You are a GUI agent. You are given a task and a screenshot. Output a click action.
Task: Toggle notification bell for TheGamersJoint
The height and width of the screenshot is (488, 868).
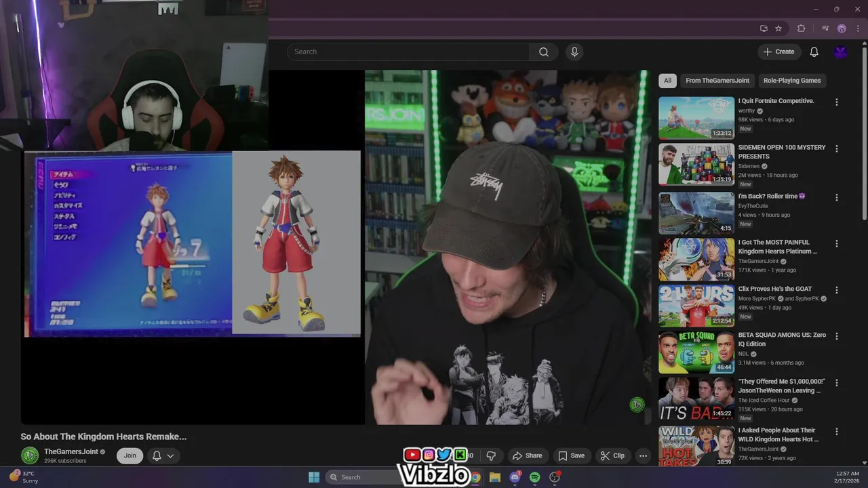[163, 455]
